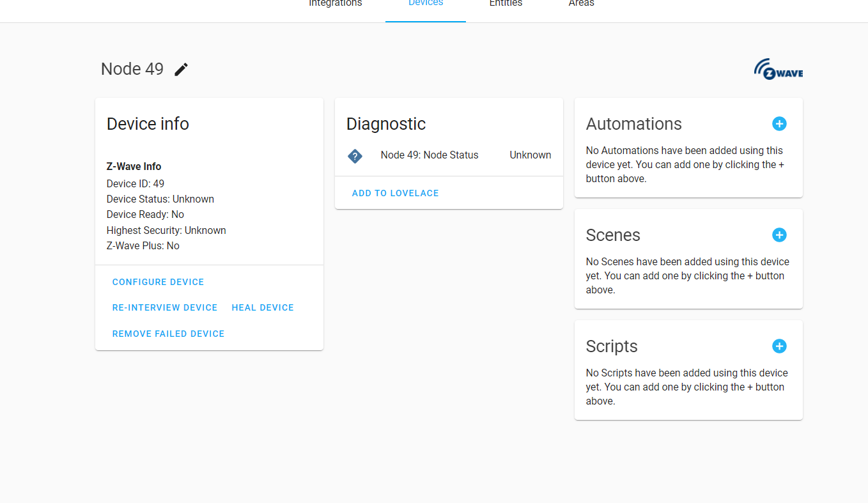Click the Z-Wave logo
Image resolution: width=868 pixels, height=503 pixels.
click(x=778, y=69)
